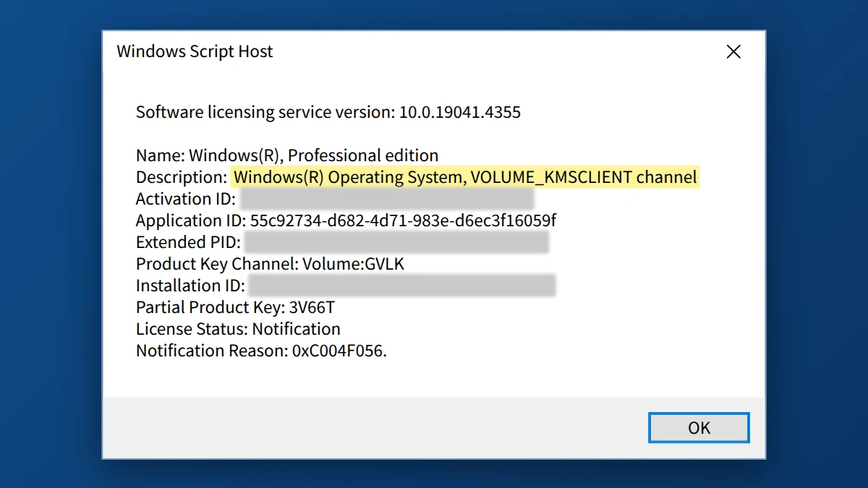Click the Windows Script Host title text
The height and width of the screenshot is (488, 868).
click(195, 52)
